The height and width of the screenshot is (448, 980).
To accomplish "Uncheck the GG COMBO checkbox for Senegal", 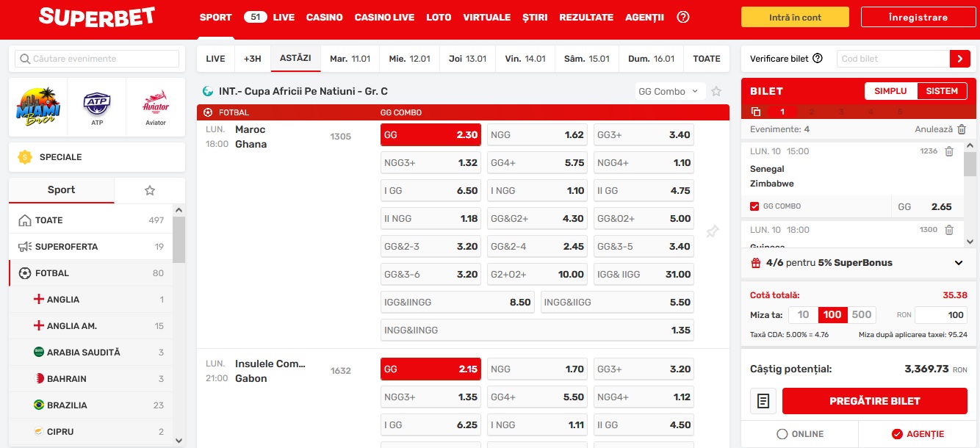I will [x=754, y=206].
